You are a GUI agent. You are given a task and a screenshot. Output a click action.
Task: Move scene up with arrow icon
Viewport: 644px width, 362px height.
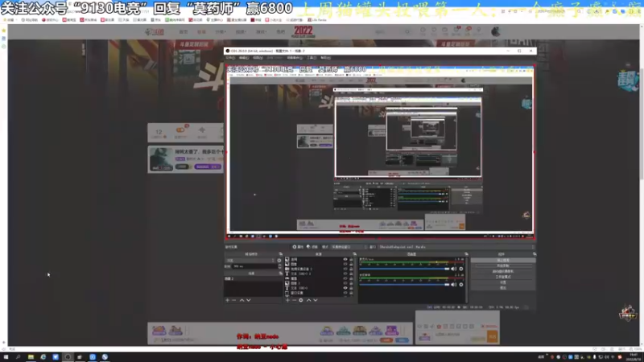[x=242, y=300]
